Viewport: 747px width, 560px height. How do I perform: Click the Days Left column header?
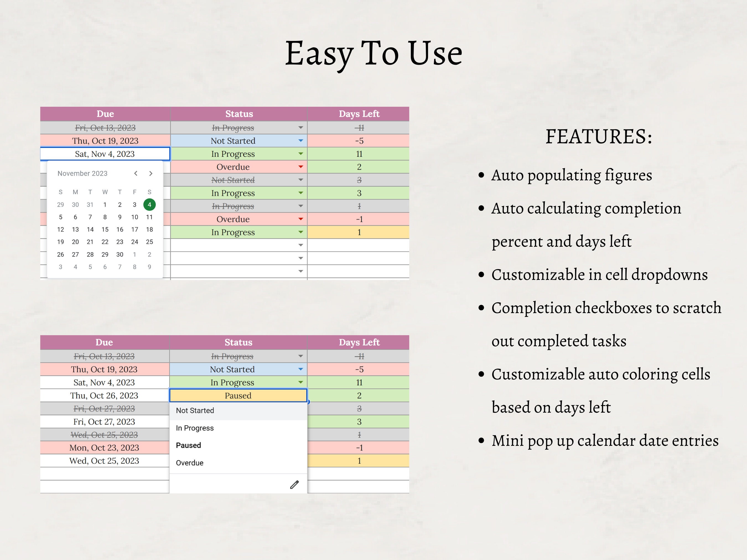[x=359, y=114]
